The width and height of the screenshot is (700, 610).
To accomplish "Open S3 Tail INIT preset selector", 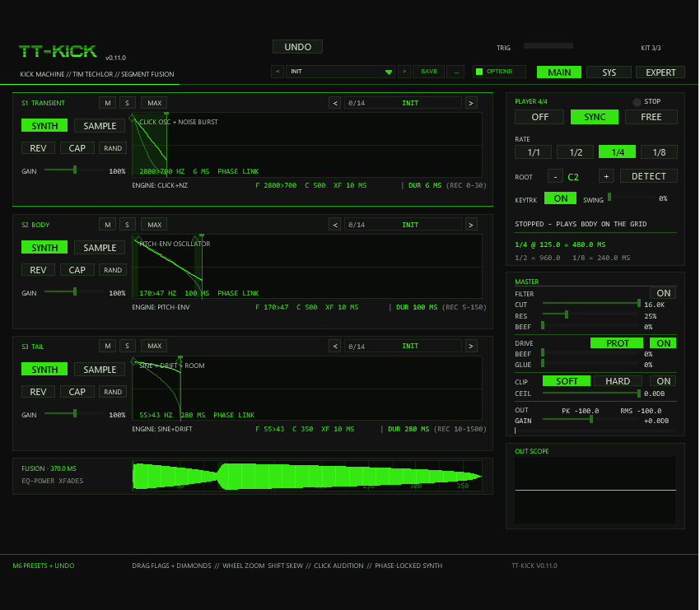I will point(403,346).
